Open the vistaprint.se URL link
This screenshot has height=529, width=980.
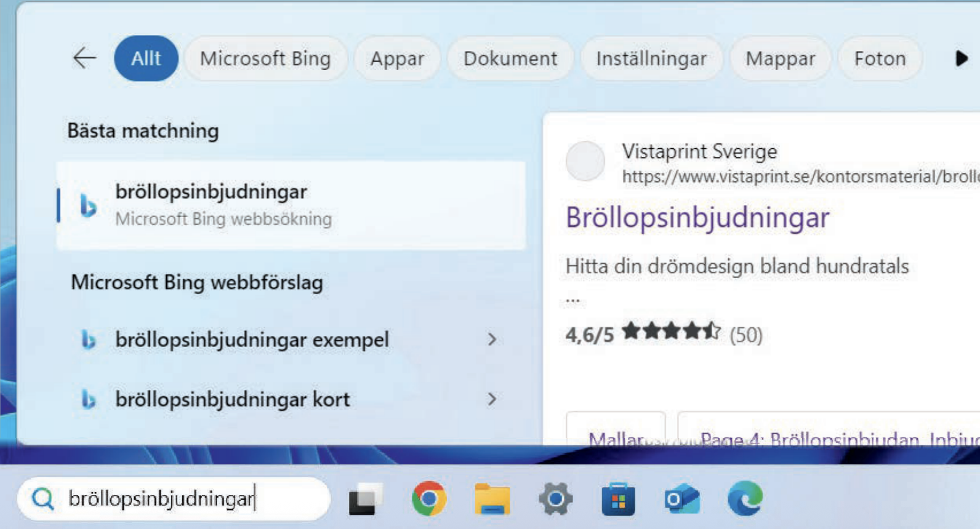pos(800,177)
